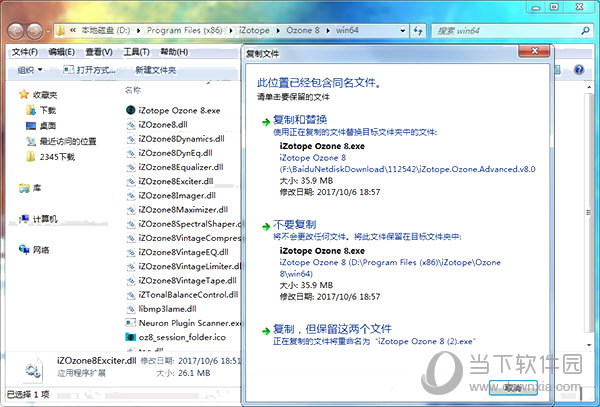Select the 桌面 icon in sidebar
600x407 pixels.
(x=31, y=126)
